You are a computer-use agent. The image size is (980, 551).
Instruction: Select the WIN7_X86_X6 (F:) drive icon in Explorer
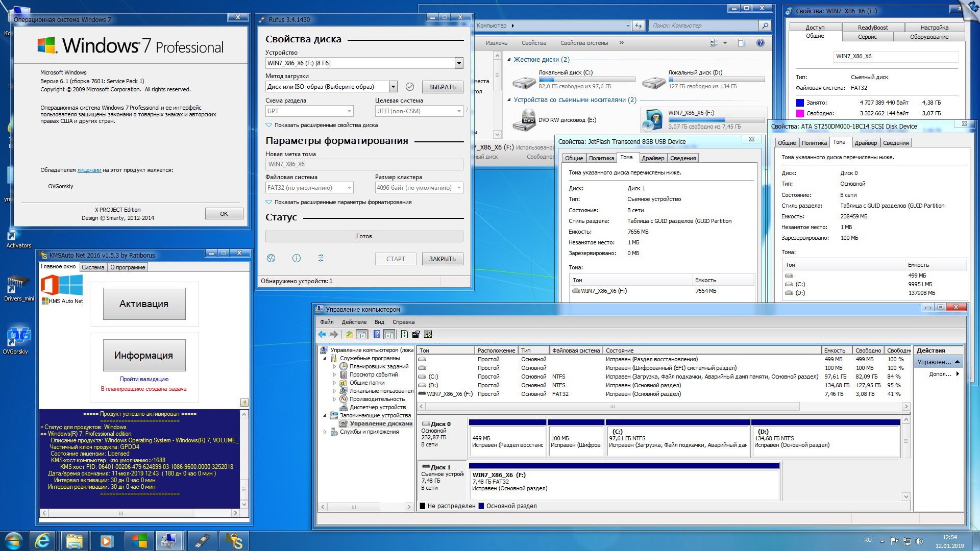[x=653, y=120]
